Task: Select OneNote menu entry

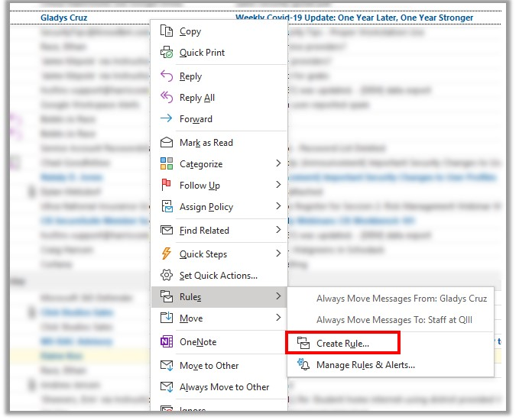Action: 219,341
